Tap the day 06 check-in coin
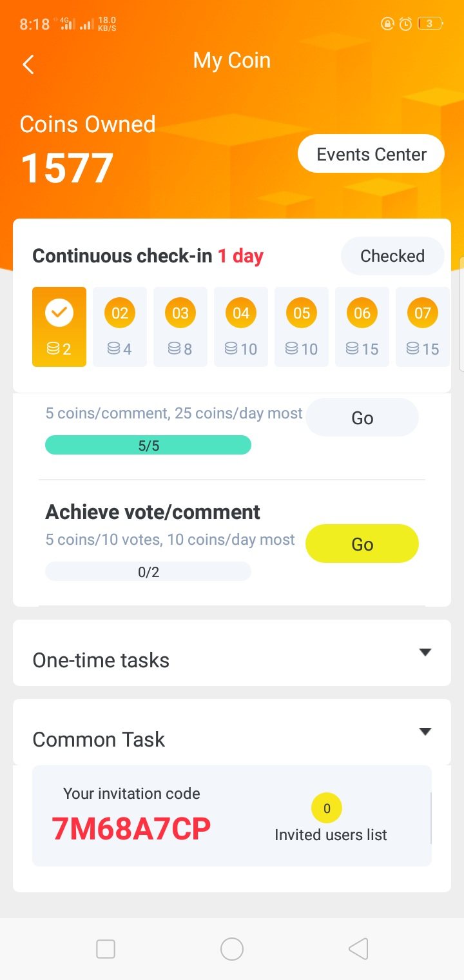 coord(362,314)
